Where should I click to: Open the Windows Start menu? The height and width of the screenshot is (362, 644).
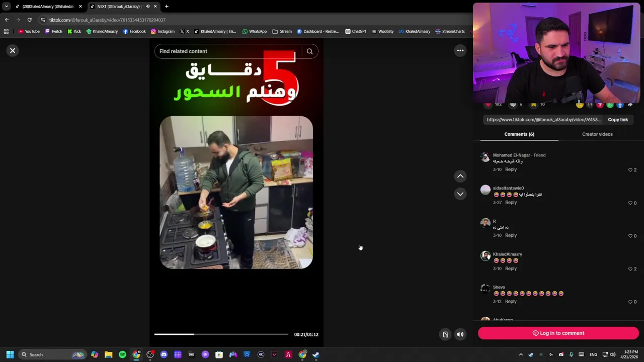pyautogui.click(x=10, y=354)
